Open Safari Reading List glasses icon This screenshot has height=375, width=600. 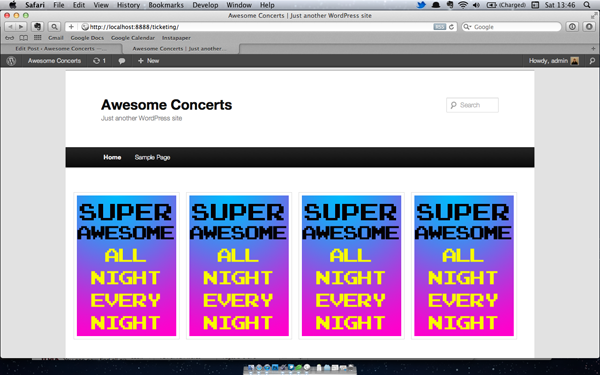[x=10, y=38]
